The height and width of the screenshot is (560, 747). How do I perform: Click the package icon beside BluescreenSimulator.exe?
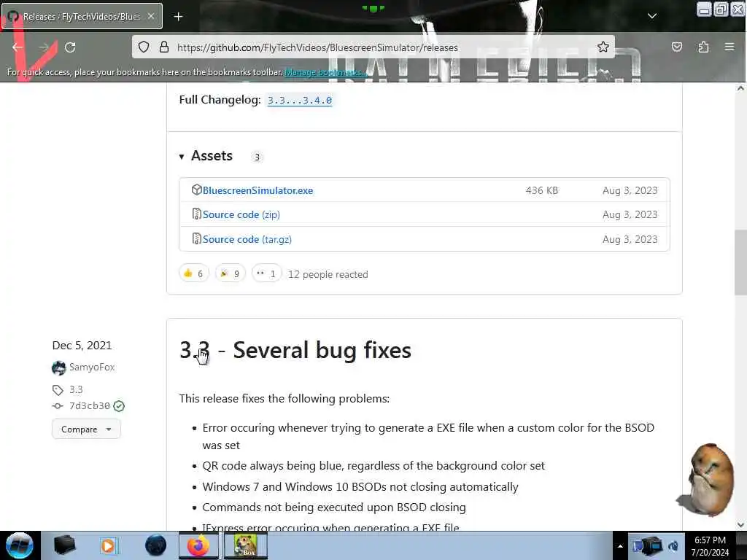tap(196, 190)
